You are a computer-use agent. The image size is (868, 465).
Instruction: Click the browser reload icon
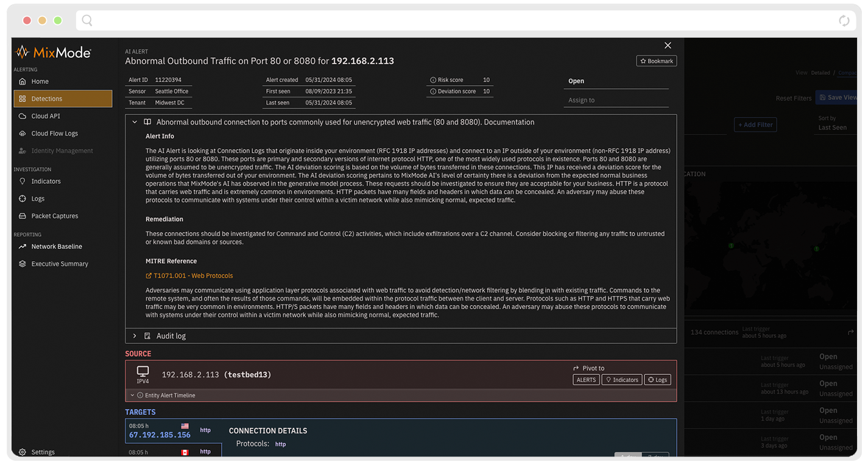pos(844,21)
